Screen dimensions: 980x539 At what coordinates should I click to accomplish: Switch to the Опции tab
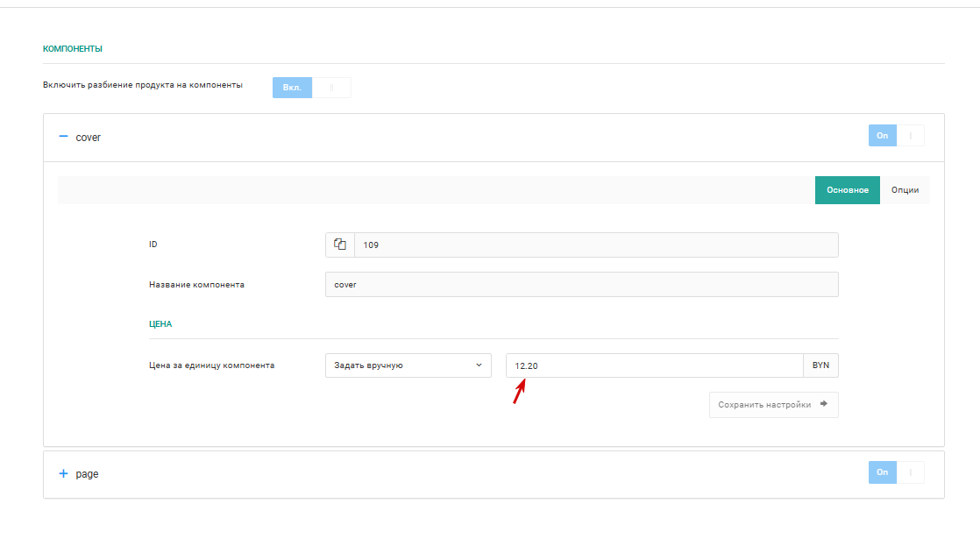coord(905,190)
